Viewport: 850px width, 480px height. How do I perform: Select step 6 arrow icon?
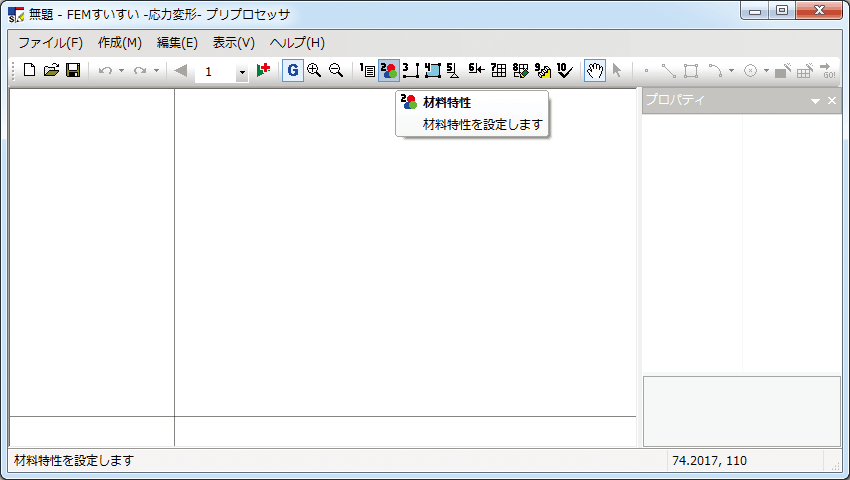476,70
